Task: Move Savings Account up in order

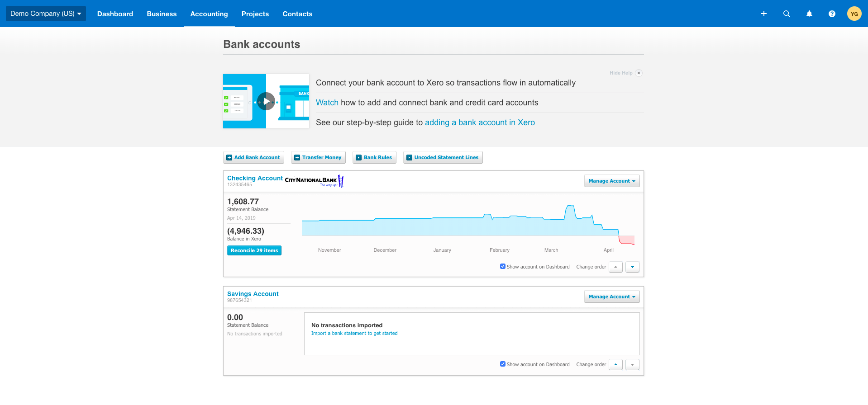Action: coord(615,364)
